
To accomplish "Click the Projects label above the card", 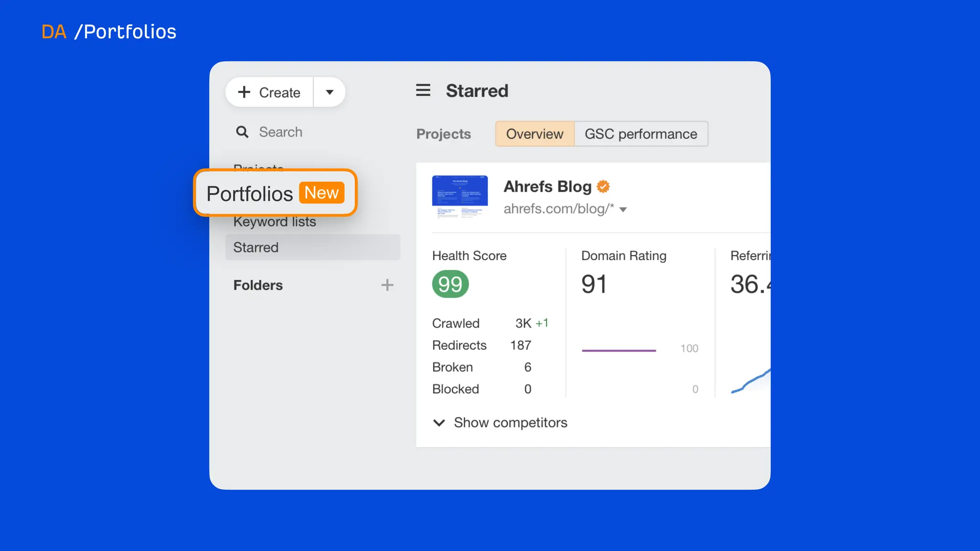I will 444,134.
